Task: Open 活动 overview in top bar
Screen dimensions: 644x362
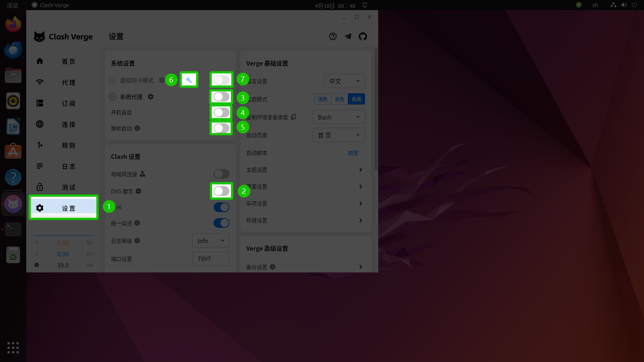Action: pos(12,5)
